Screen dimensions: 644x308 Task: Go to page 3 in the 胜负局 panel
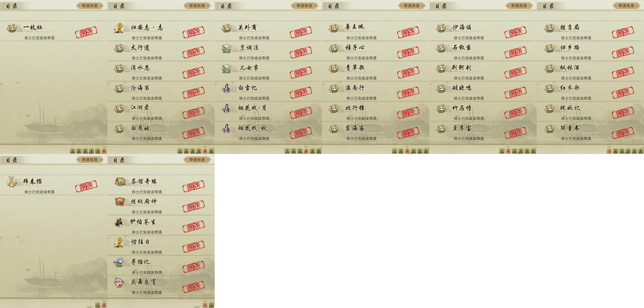(x=622, y=151)
